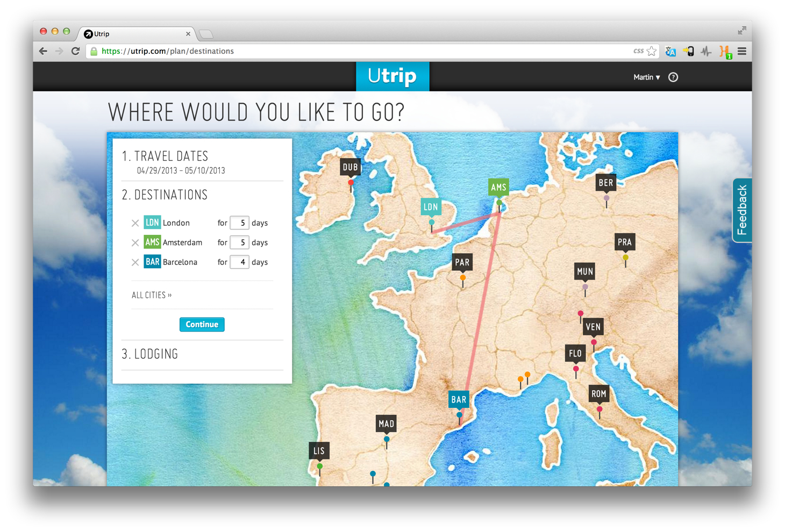
Task: Select the FLO pin on the map
Action: coord(575,353)
